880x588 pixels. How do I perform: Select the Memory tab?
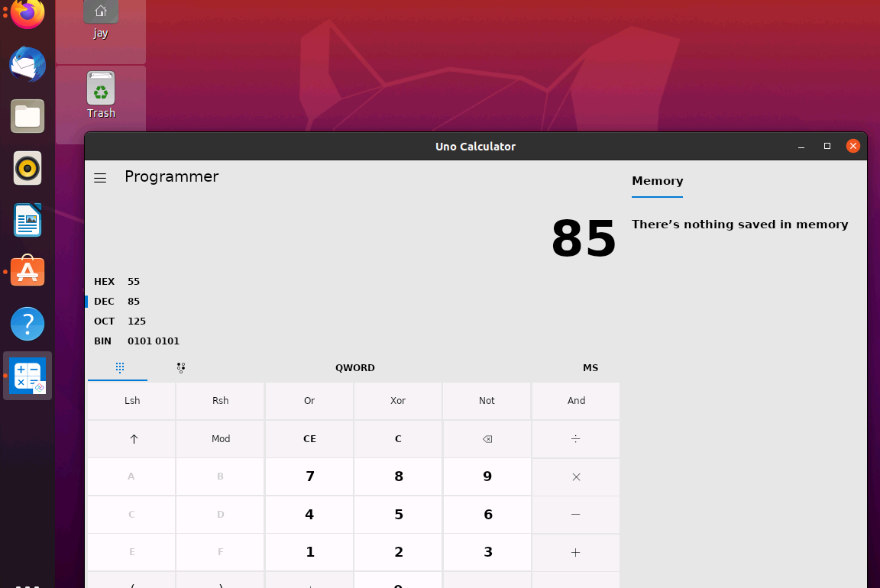click(657, 181)
